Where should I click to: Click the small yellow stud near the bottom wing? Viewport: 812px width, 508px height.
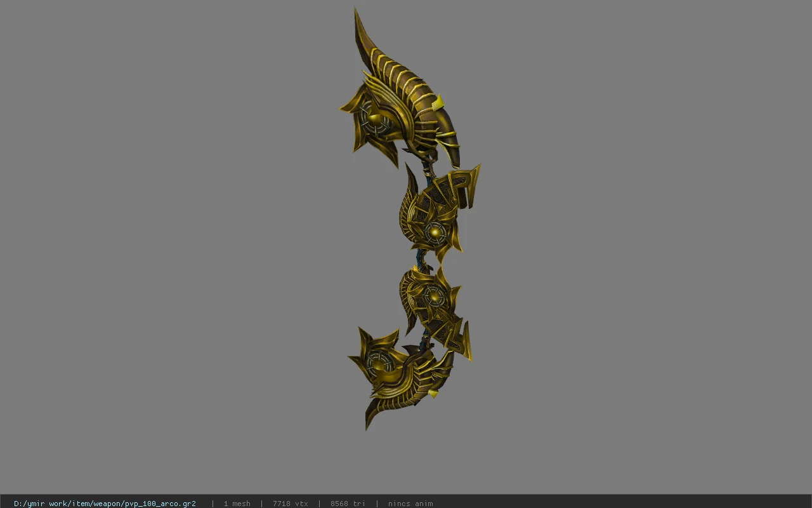[x=433, y=394]
